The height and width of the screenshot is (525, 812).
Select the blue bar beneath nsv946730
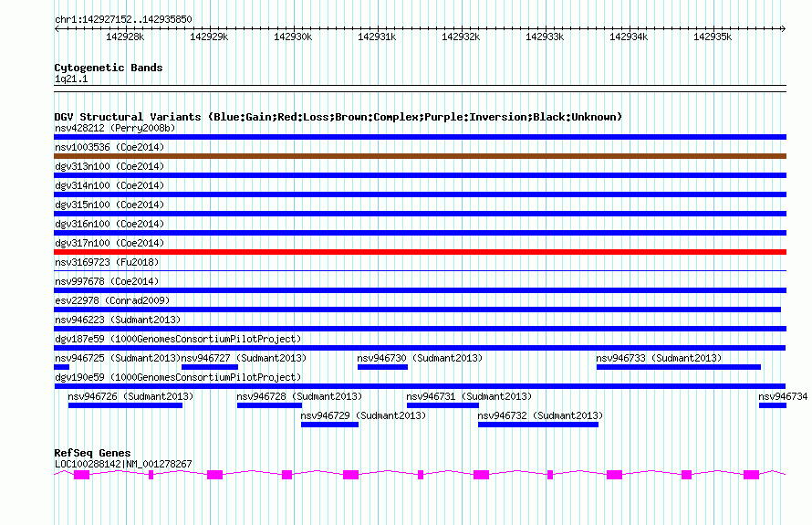tap(382, 367)
